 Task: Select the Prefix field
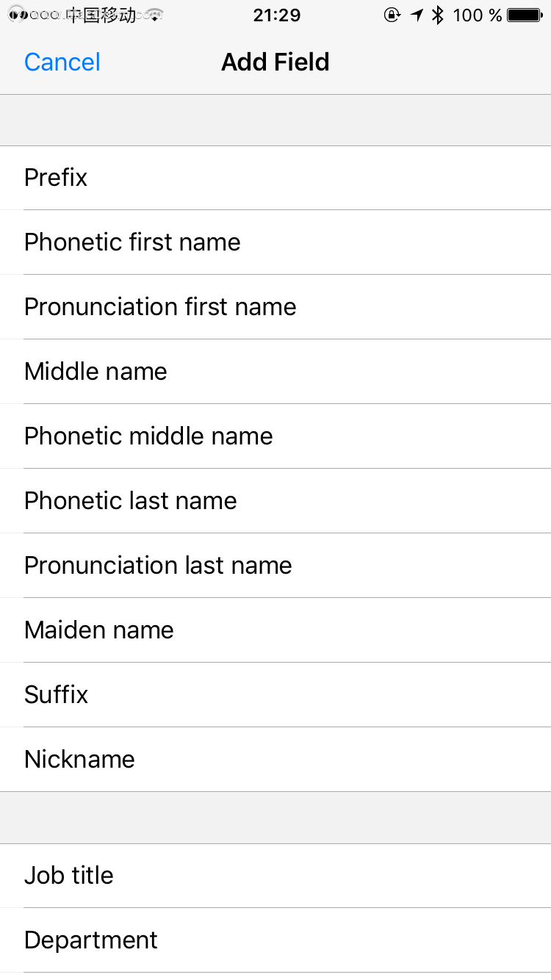click(x=275, y=178)
